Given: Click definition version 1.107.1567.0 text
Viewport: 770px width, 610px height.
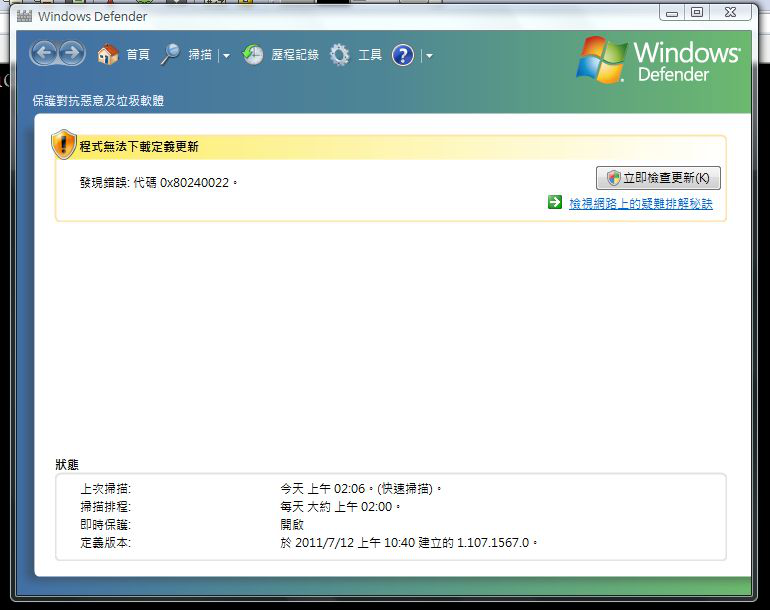Looking at the screenshot, I should (493, 543).
